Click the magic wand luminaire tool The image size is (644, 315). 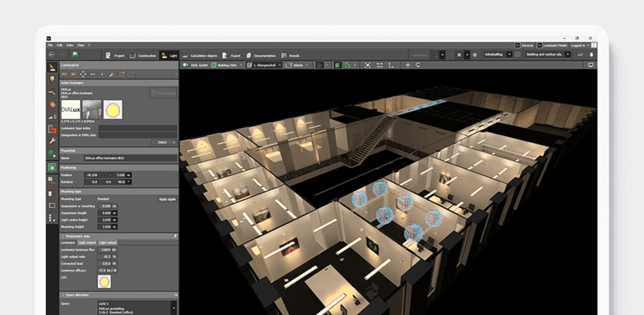pyautogui.click(x=111, y=74)
